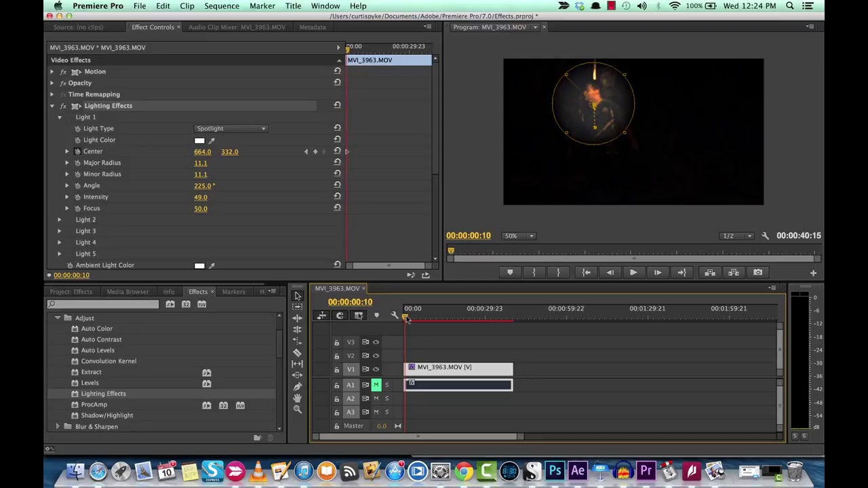Go to Out point in Program monitor

(x=682, y=272)
